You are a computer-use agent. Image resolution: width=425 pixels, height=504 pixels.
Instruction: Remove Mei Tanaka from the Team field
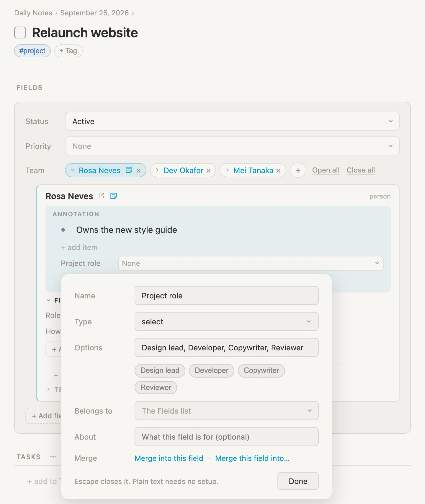pyautogui.click(x=278, y=170)
